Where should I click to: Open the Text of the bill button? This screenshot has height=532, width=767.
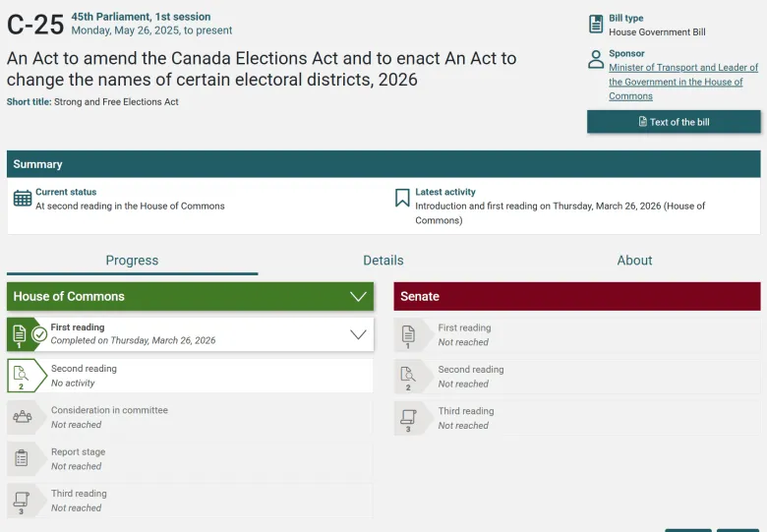coord(674,122)
